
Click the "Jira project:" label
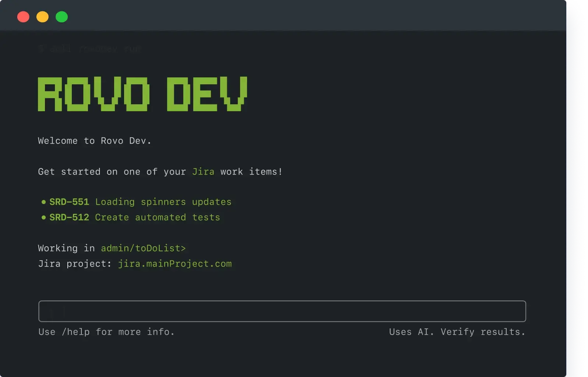74,264
